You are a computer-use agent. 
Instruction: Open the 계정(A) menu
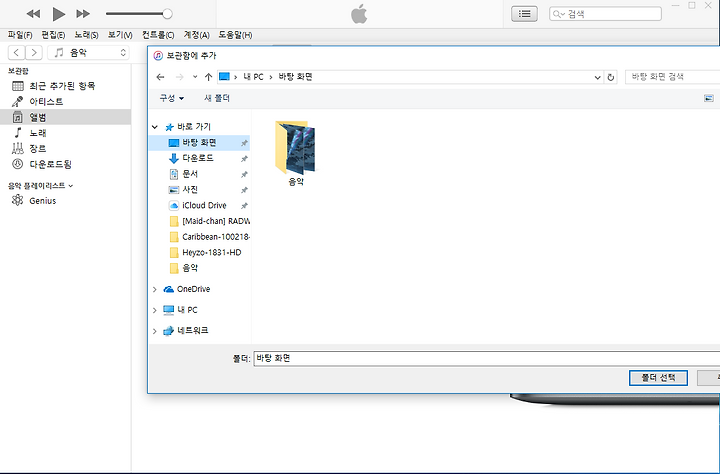coord(197,35)
